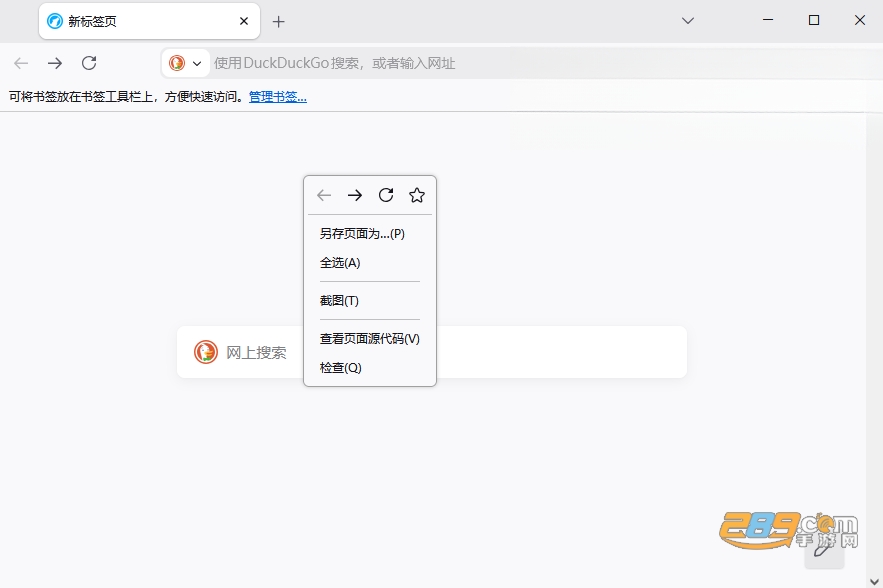The width and height of the screenshot is (883, 588).
Task: Click the 网上搜索 search box
Action: pyautogui.click(x=431, y=352)
